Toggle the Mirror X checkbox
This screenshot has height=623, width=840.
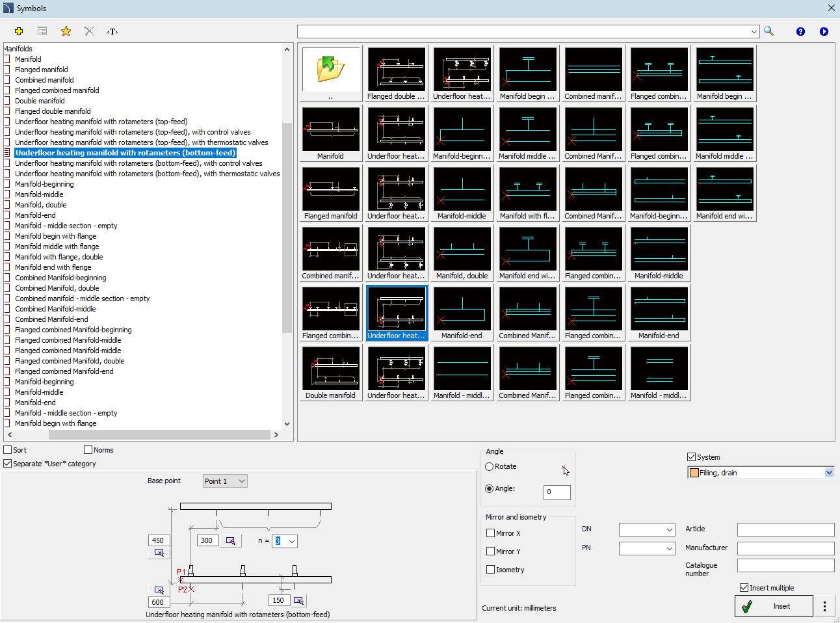(x=491, y=533)
